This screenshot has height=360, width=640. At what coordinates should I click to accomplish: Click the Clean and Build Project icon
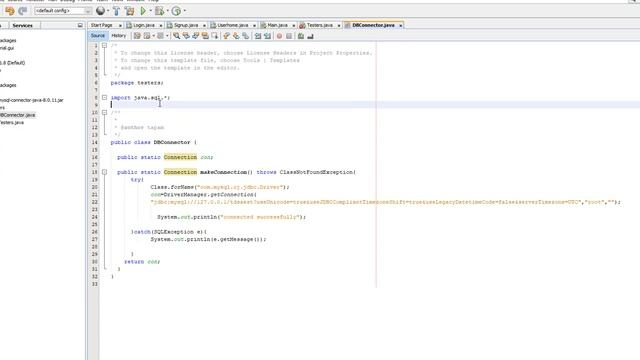(130, 11)
